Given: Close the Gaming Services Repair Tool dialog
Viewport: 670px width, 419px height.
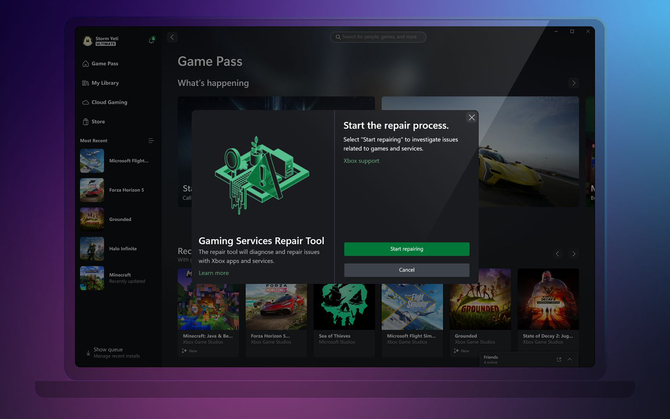Looking at the screenshot, I should click(x=471, y=117).
